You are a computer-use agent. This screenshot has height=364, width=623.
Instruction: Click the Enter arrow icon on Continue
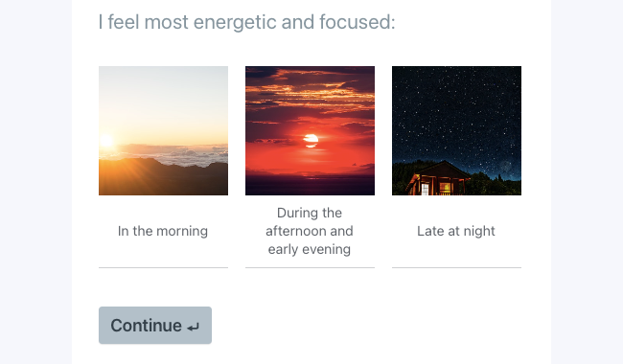pos(193,327)
